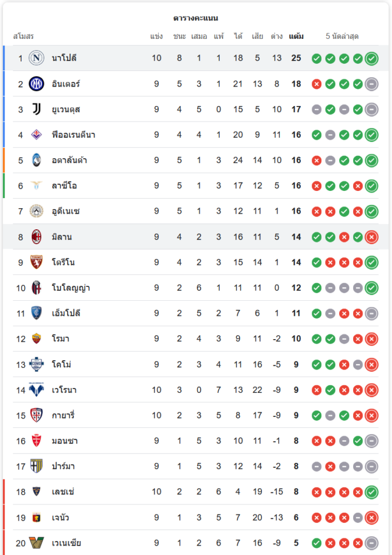
Task: Click the AC Milan crest icon
Action: pyautogui.click(x=37, y=237)
